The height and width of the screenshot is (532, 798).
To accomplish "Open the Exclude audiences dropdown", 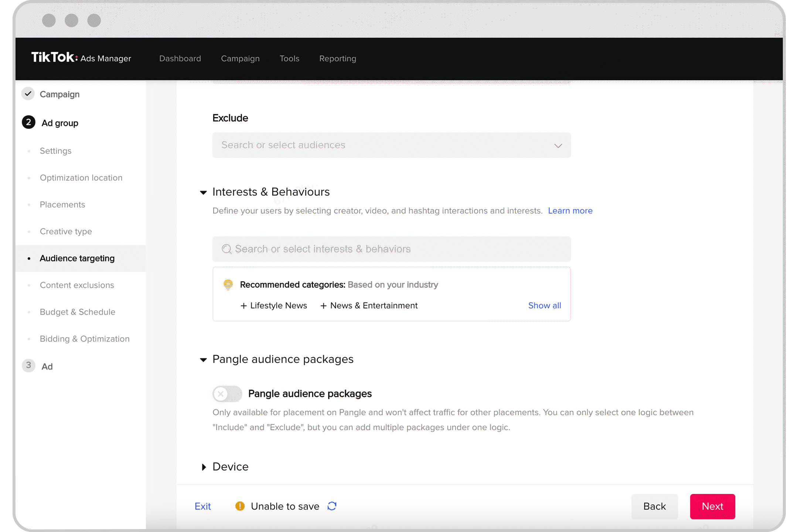I will coord(557,145).
